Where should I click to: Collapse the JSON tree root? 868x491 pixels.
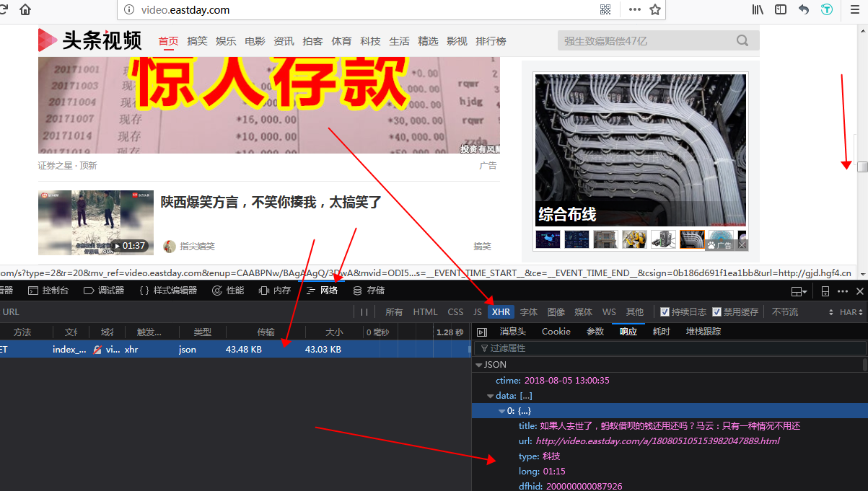478,365
